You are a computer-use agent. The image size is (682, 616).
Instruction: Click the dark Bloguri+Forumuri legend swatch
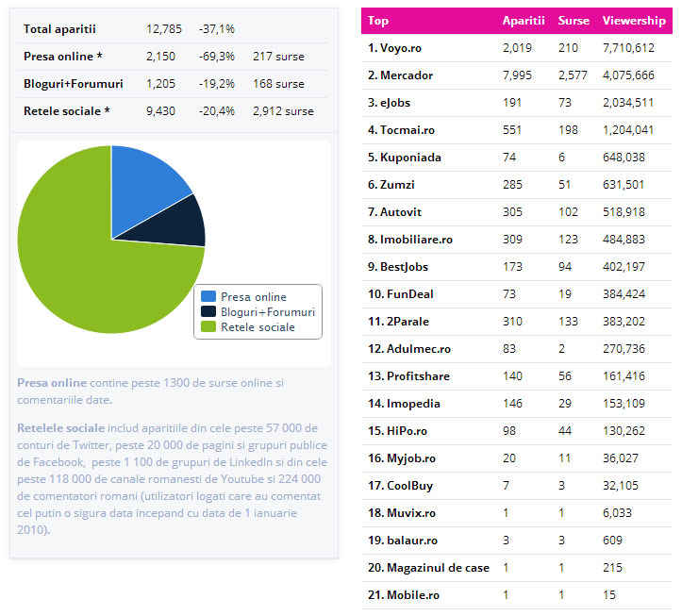pos(208,311)
